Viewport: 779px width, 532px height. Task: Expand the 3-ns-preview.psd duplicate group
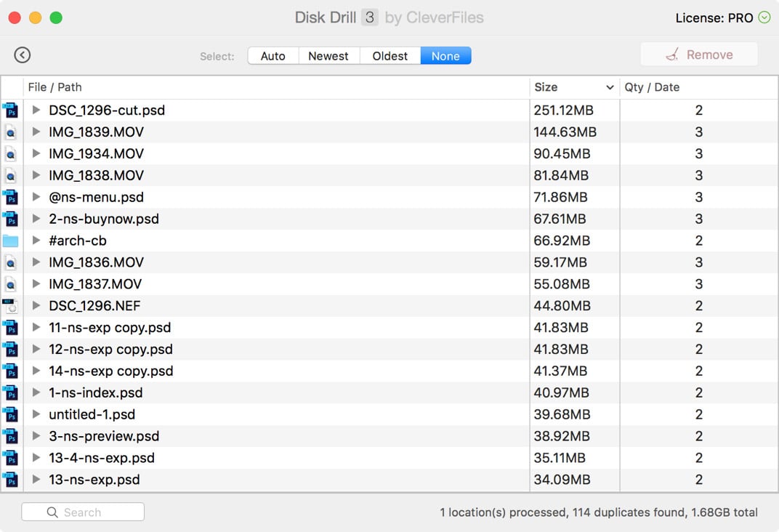[x=36, y=435]
